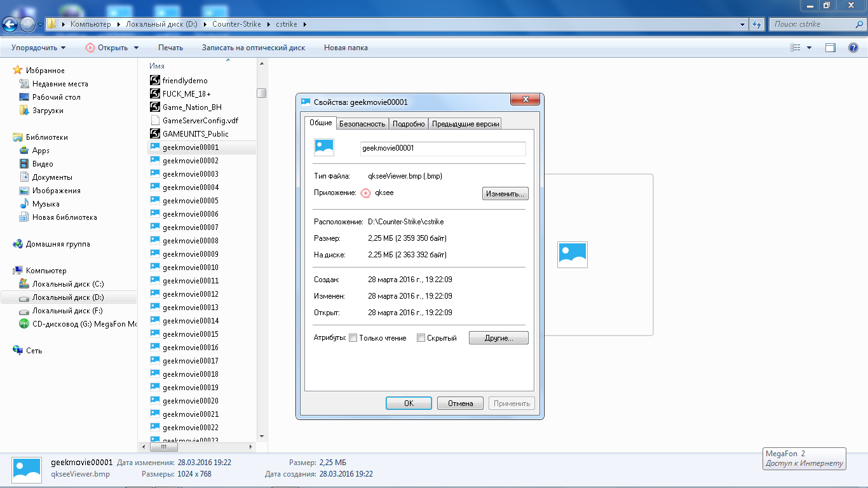Select file geekmovie00010 in the list
Viewport: 868px width, 488px height.
pos(191,268)
